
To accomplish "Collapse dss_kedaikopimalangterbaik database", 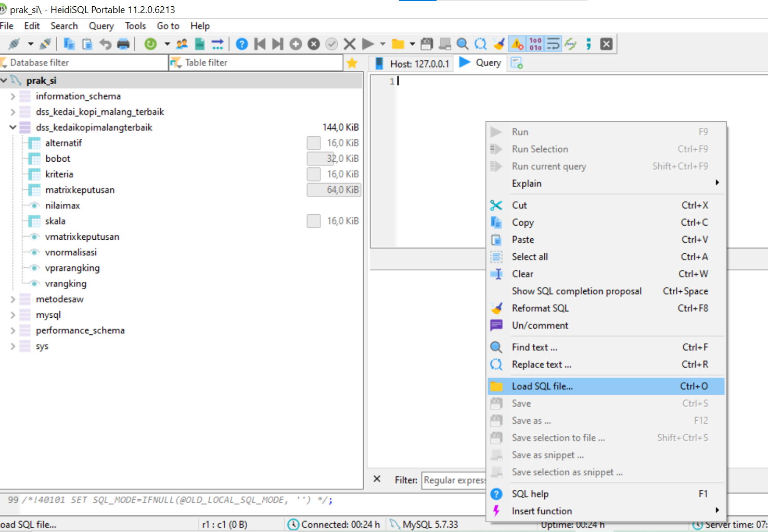I will click(x=13, y=127).
